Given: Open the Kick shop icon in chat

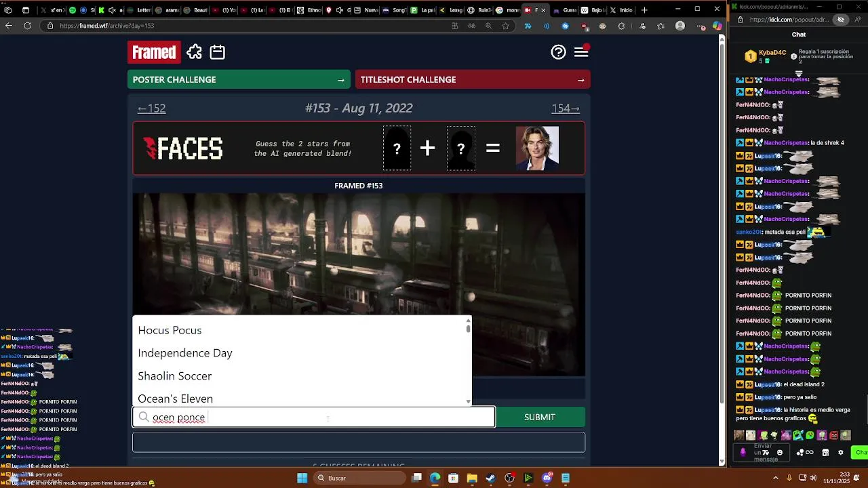Looking at the screenshot, I should [825, 452].
